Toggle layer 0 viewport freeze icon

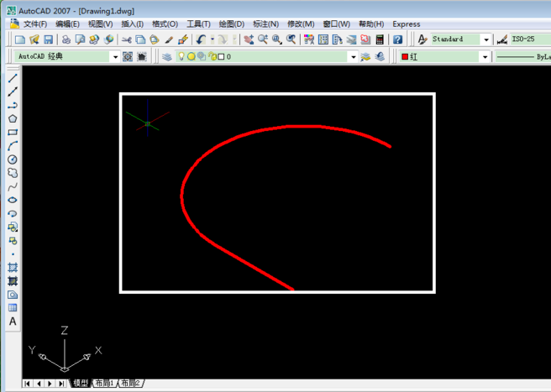pyautogui.click(x=202, y=56)
